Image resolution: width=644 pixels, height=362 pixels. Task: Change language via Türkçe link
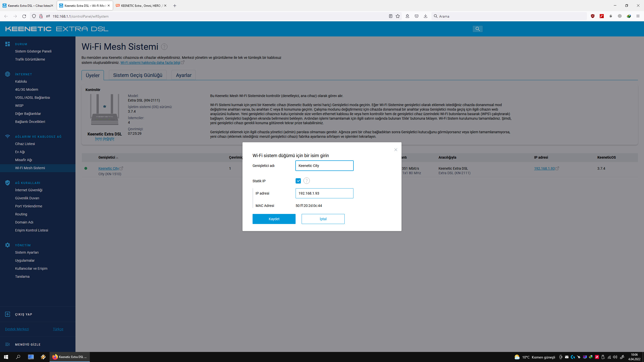[x=58, y=329]
